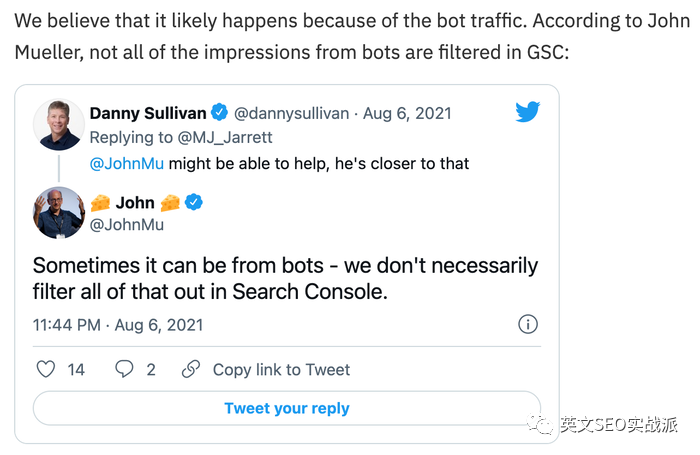Open tweet info circle icon

(528, 324)
